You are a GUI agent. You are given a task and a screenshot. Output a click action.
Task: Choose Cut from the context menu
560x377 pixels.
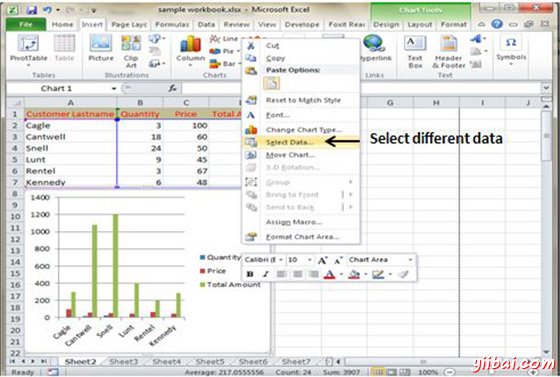(301, 45)
